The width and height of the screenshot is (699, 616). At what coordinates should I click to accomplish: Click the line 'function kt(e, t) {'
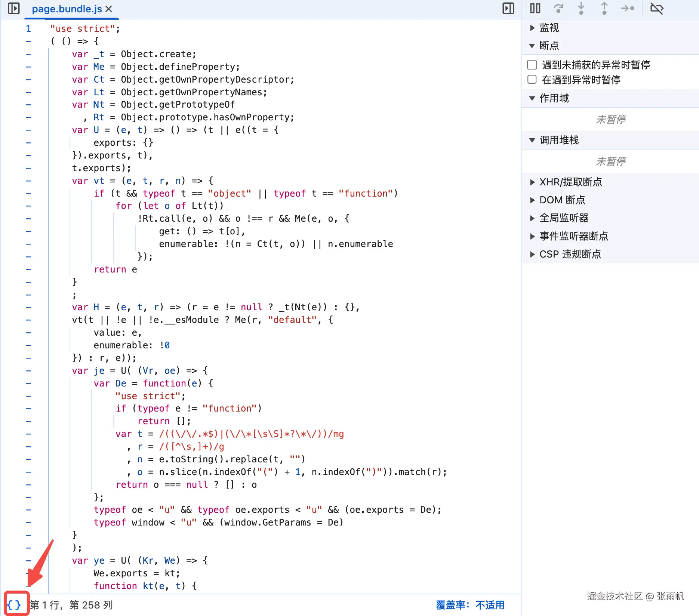[x=145, y=586]
